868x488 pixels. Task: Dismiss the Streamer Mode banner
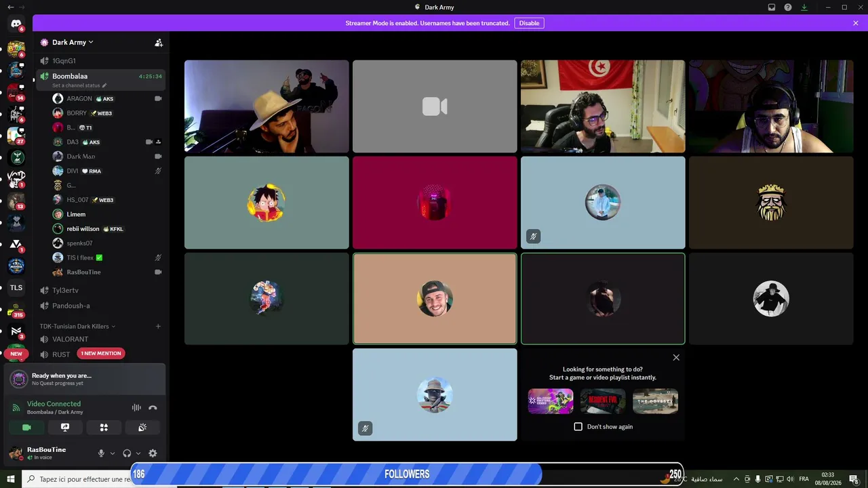(856, 23)
